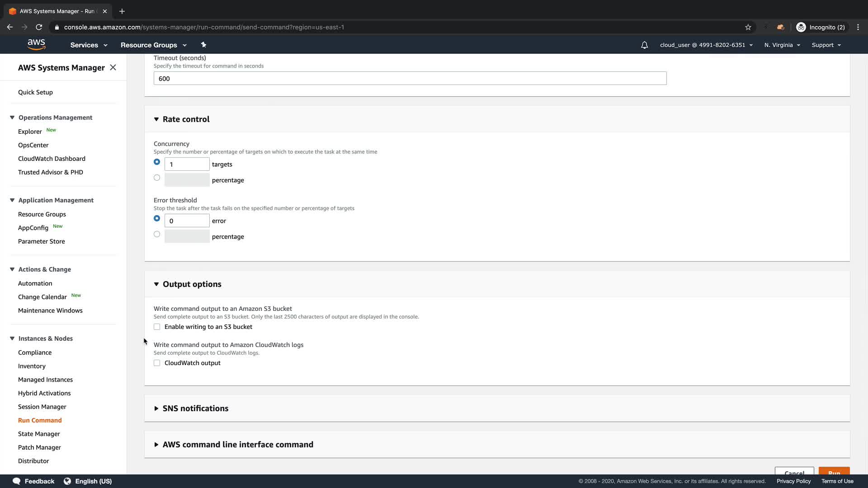This screenshot has height=488, width=868.
Task: Go to Parameter Store in sidebar
Action: pos(41,241)
